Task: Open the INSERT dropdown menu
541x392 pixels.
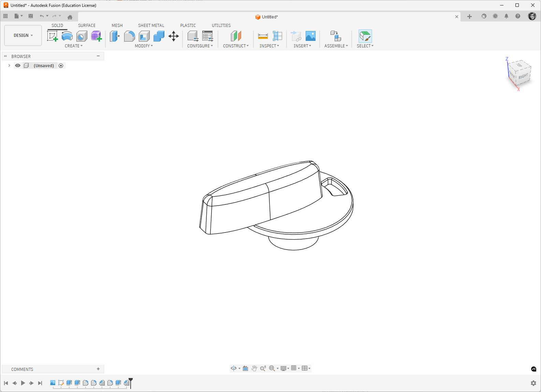Action: (x=302, y=46)
